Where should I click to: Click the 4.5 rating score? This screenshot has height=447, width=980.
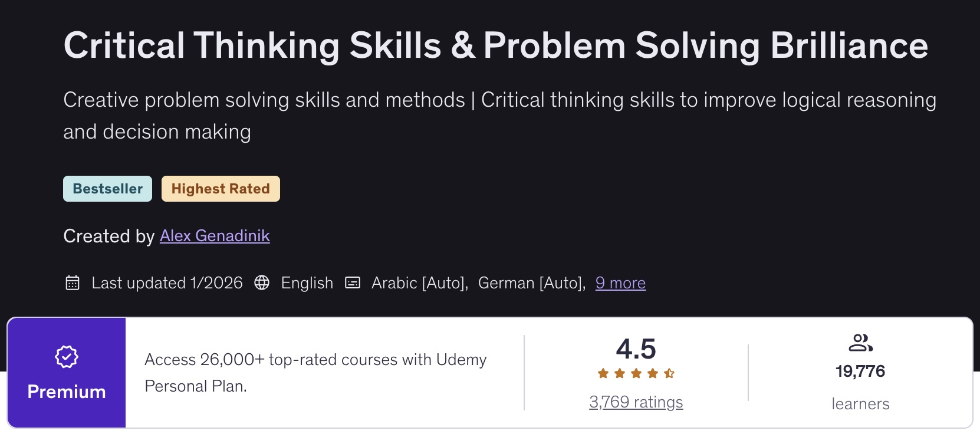pyautogui.click(x=636, y=349)
